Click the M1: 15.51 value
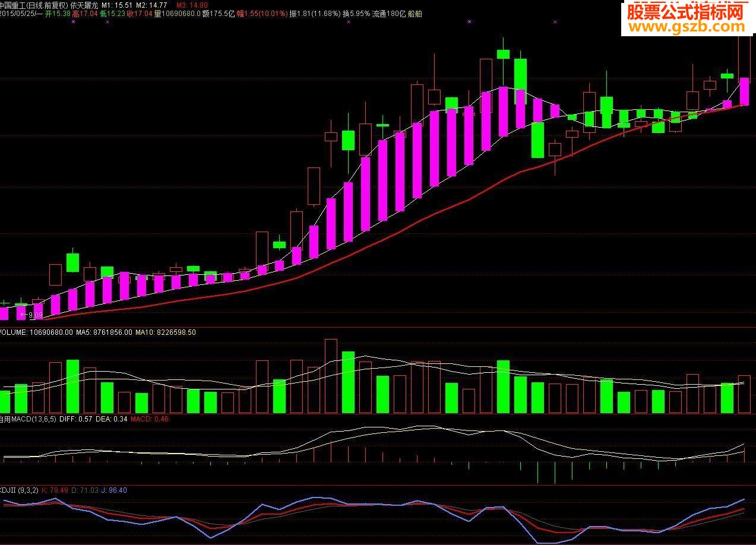Viewport: 756px width, 545px height. coord(116,5)
